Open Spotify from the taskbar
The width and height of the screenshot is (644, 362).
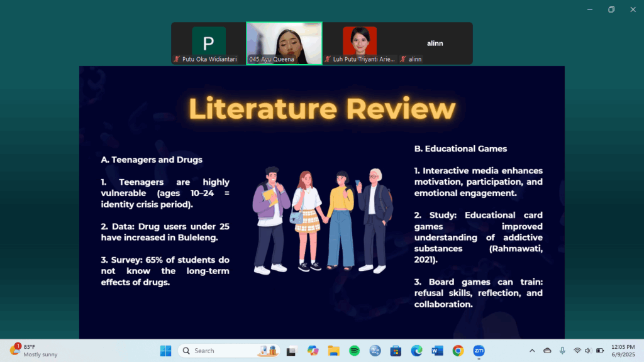(354, 351)
